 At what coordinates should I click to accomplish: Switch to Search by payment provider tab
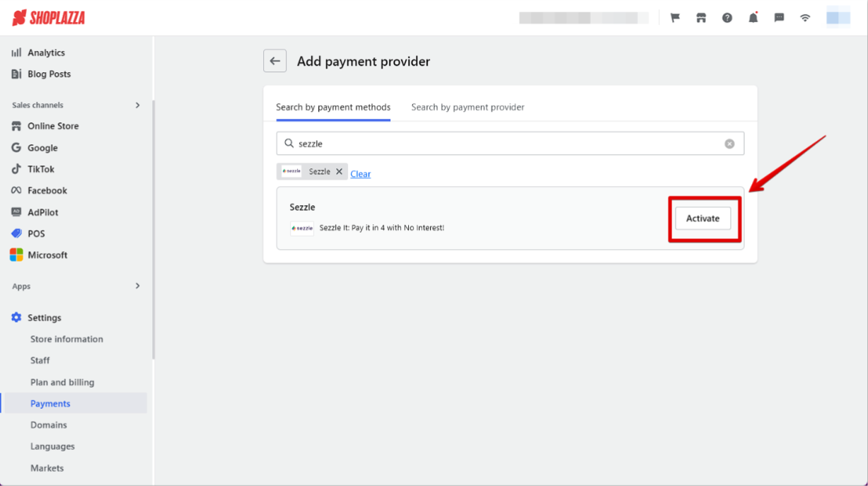pyautogui.click(x=468, y=107)
